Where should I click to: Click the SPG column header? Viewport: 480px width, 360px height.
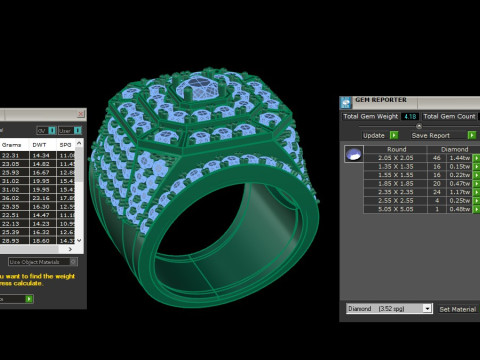65,145
